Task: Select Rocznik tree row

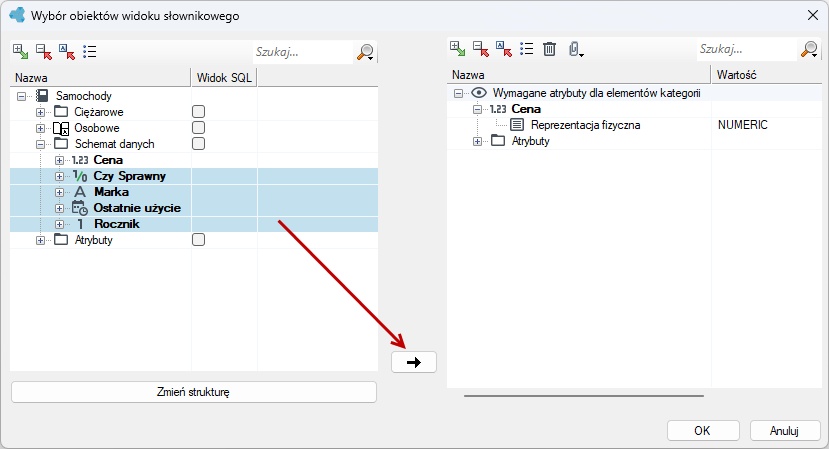Action: point(194,224)
